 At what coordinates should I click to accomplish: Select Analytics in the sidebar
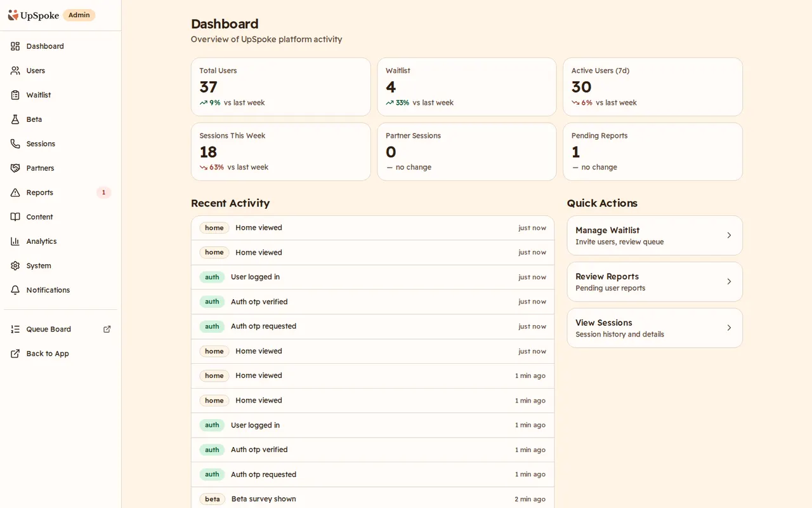[x=60, y=241]
